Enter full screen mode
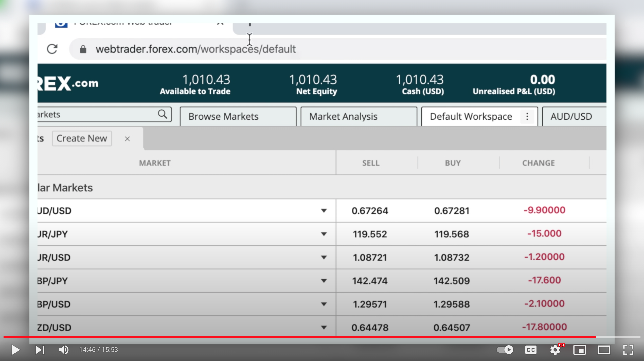The image size is (644, 361). click(x=628, y=350)
